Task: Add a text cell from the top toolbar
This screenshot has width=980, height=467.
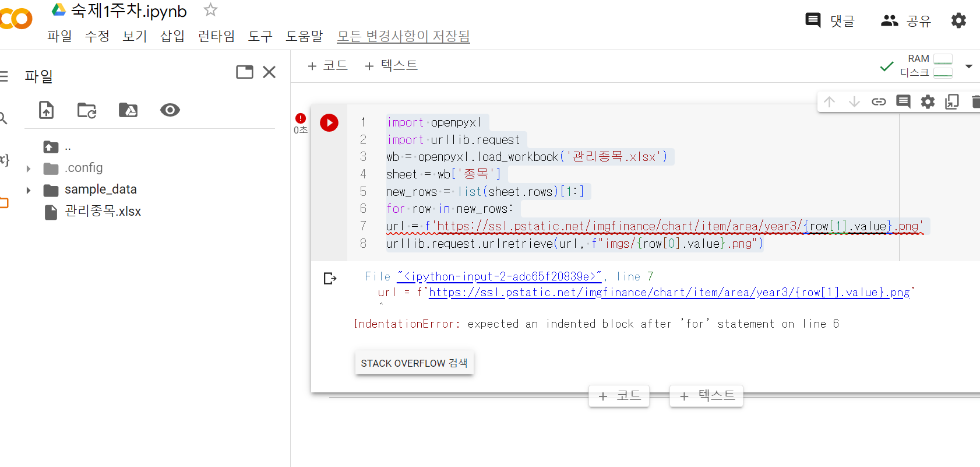Action: click(391, 65)
